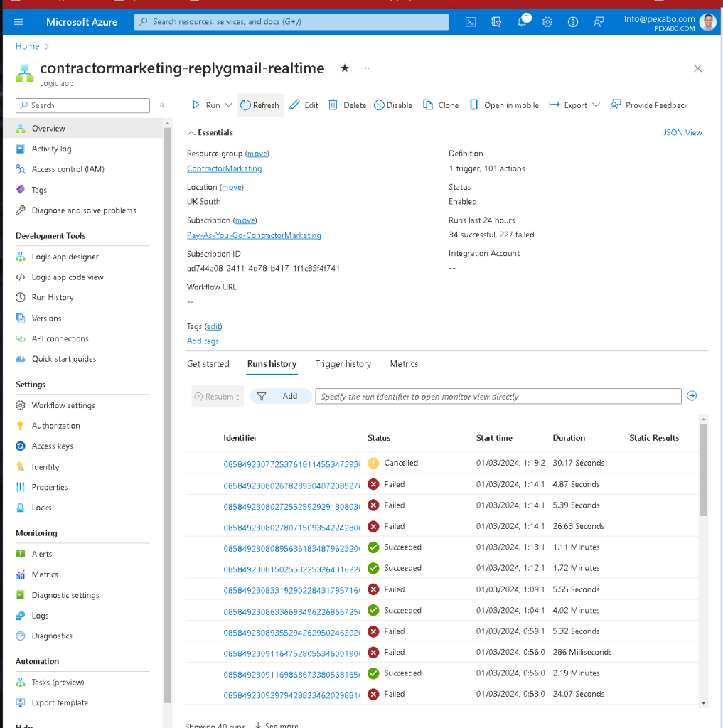Click Open in mobile
This screenshot has height=728, width=723.
[x=504, y=105]
